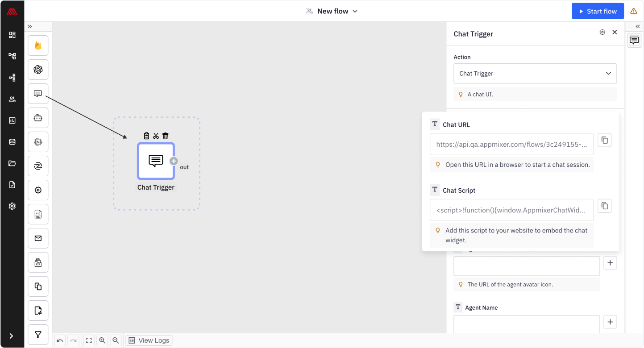Click the filter funnel connector icon
This screenshot has width=644, height=348.
pos(38,334)
